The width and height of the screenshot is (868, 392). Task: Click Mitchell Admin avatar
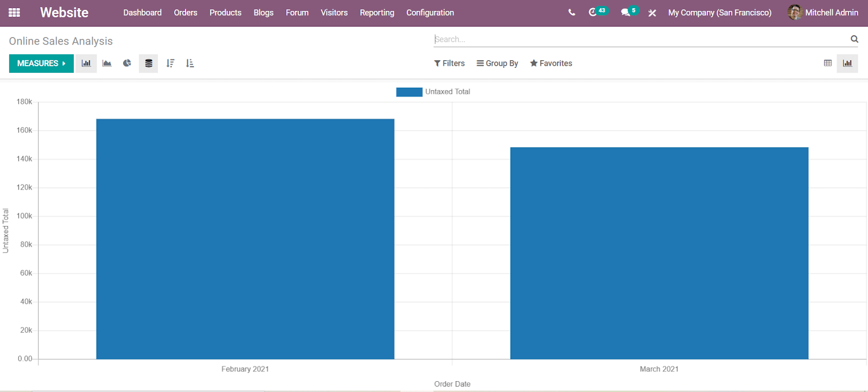point(795,12)
